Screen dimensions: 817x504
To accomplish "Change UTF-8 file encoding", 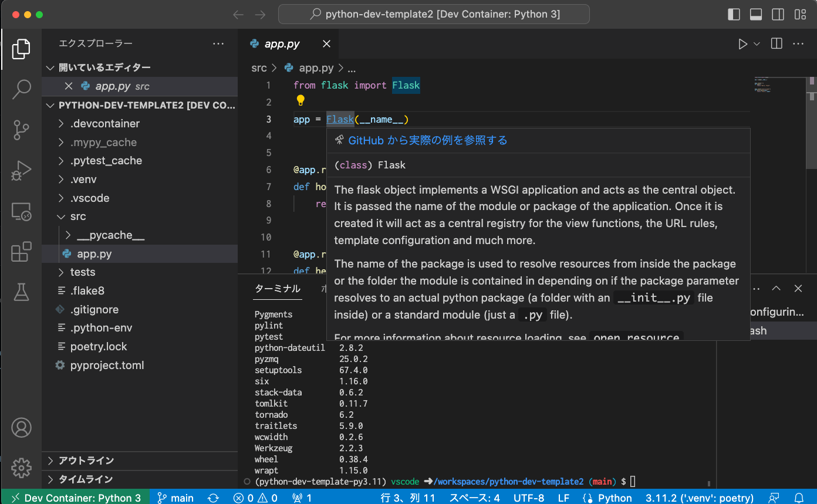I will [529, 498].
